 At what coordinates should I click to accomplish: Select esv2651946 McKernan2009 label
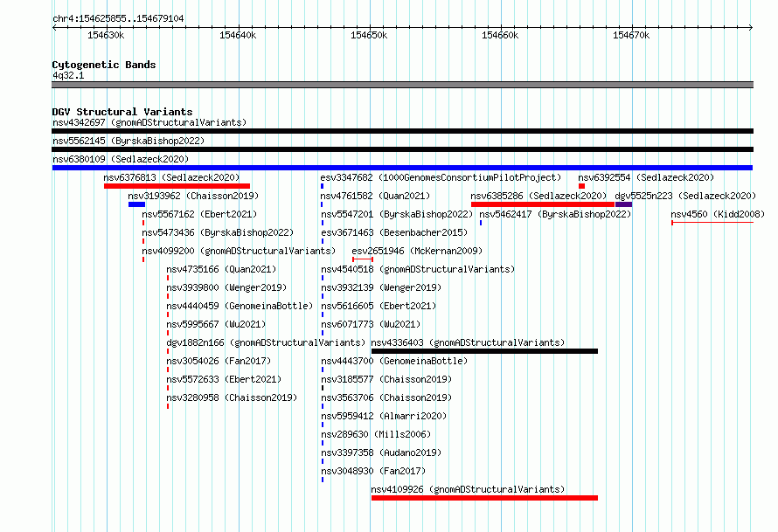(417, 251)
